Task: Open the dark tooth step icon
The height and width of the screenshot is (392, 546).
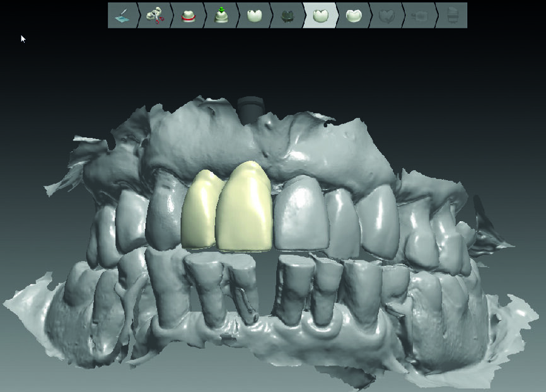Action: (x=286, y=16)
